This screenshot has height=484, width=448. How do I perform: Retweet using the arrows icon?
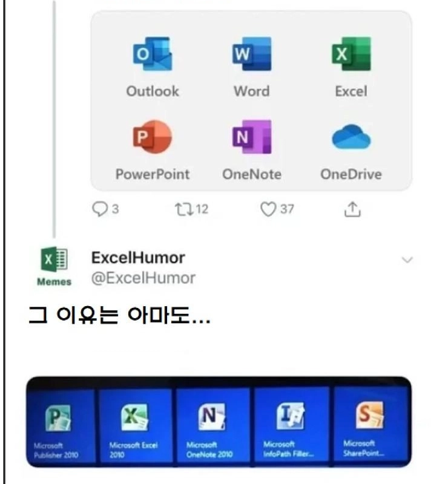coord(184,209)
